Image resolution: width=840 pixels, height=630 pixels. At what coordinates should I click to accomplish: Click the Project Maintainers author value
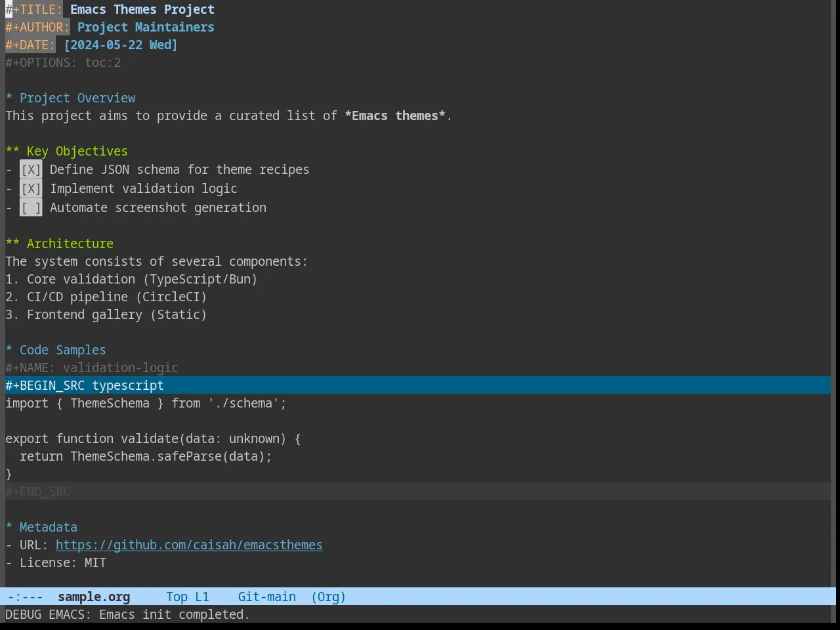click(146, 27)
